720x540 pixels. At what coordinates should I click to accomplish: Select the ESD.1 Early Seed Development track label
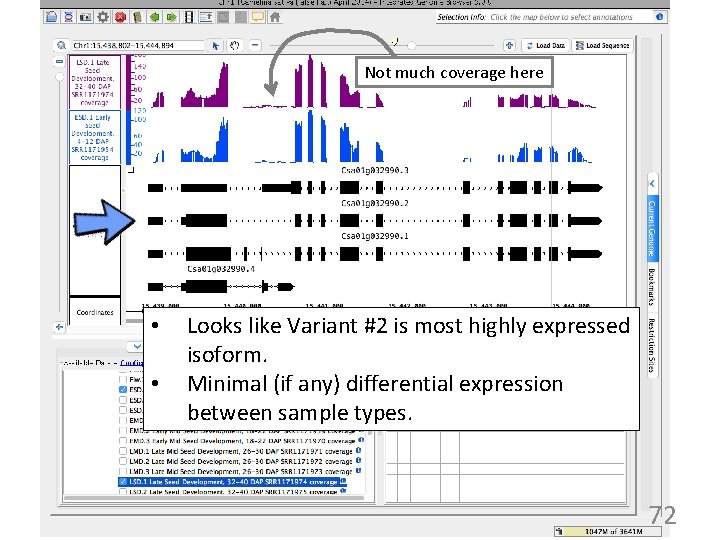pos(95,137)
